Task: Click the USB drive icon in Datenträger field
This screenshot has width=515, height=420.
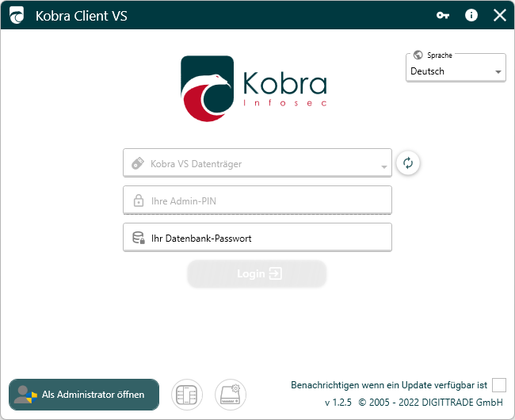Action: [x=138, y=163]
